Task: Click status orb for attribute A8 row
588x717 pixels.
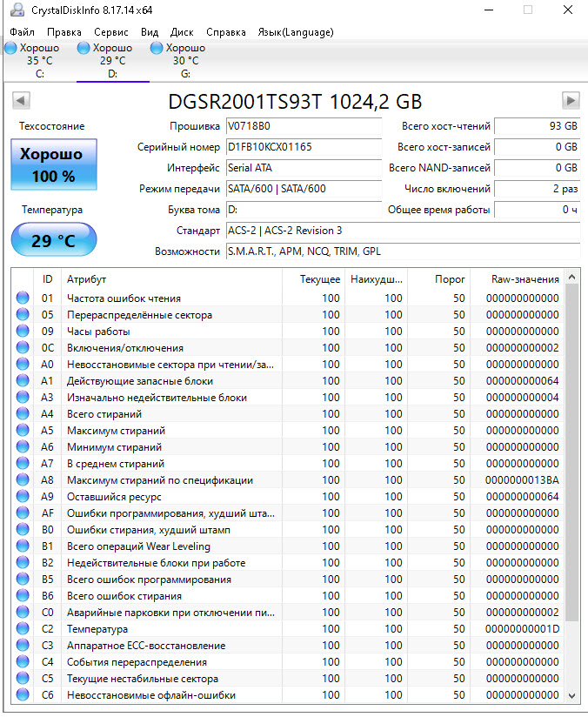Action: 23,479
